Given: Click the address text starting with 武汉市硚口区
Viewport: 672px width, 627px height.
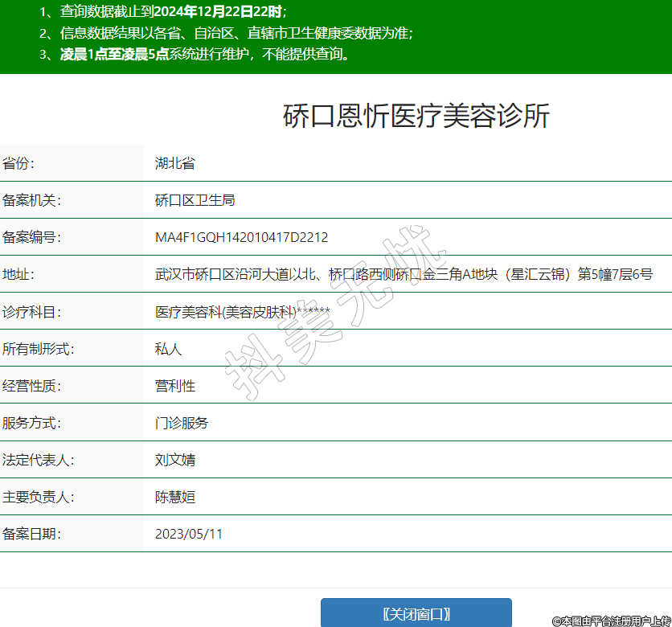Looking at the screenshot, I should point(404,275).
